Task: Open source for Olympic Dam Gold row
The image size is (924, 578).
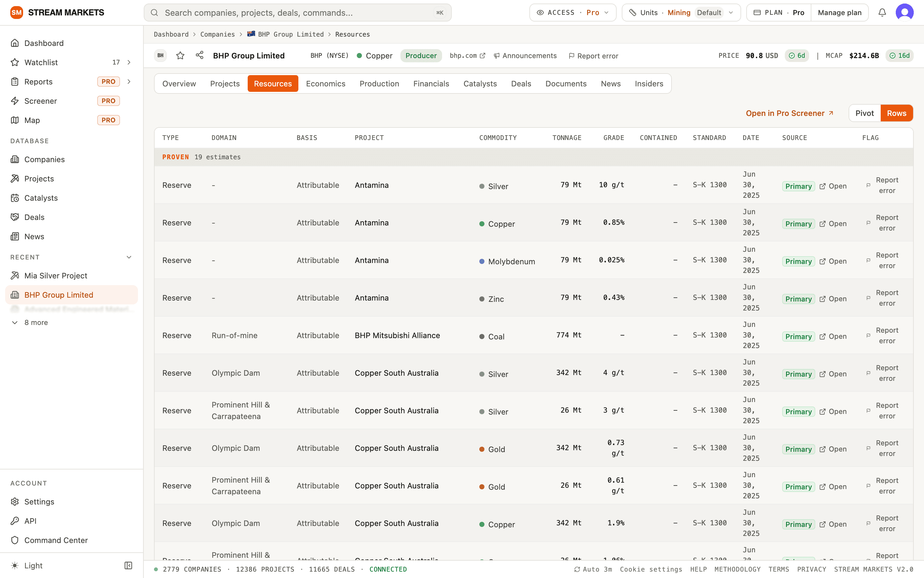Action: [833, 449]
